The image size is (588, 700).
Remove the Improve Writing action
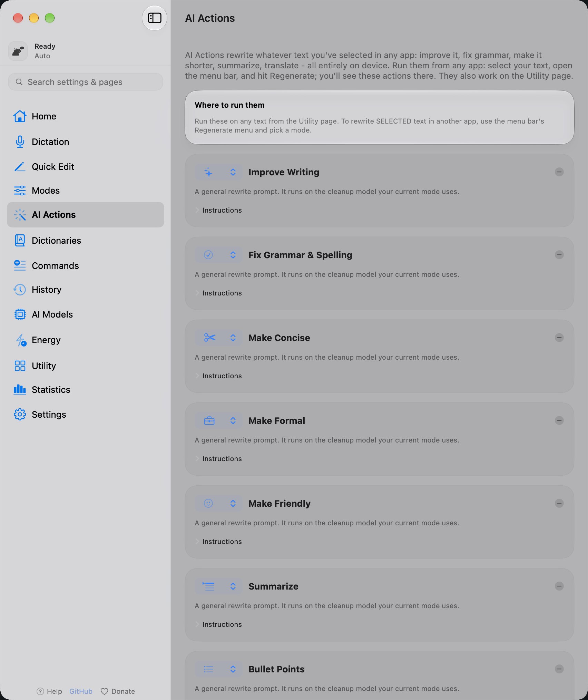[x=559, y=172]
